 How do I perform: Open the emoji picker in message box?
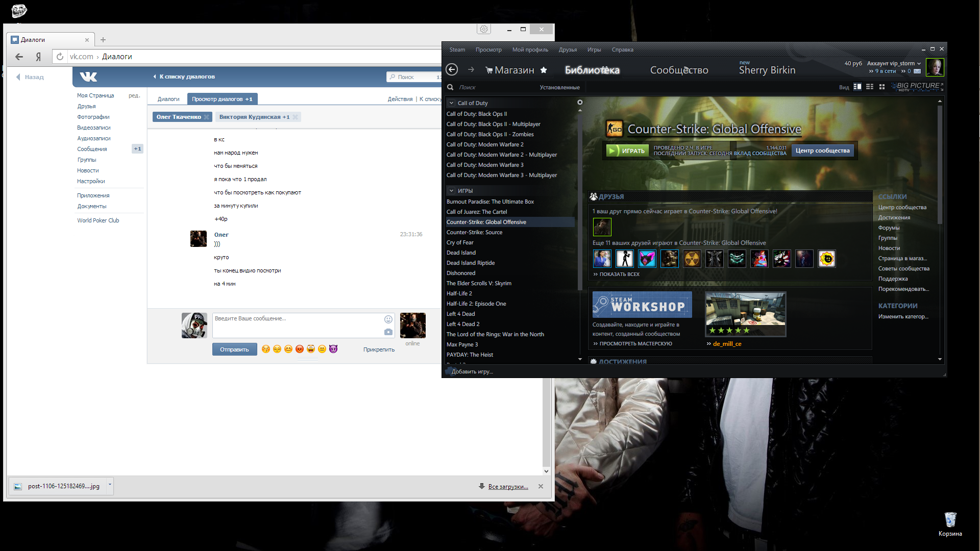point(388,319)
